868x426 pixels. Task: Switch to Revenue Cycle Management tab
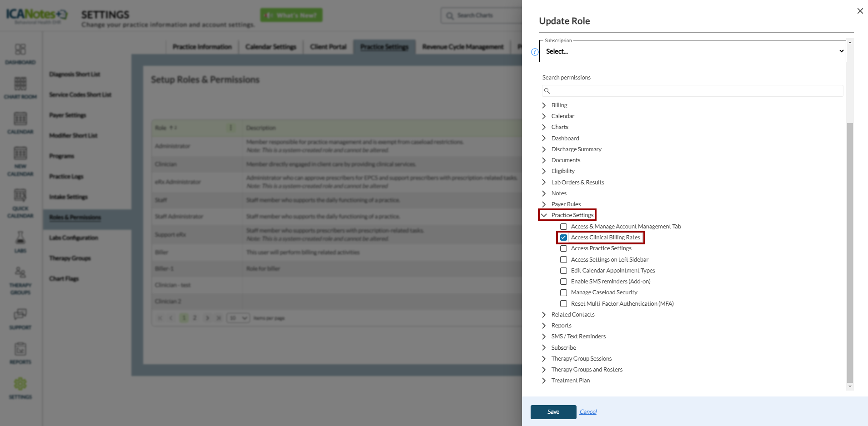click(462, 47)
